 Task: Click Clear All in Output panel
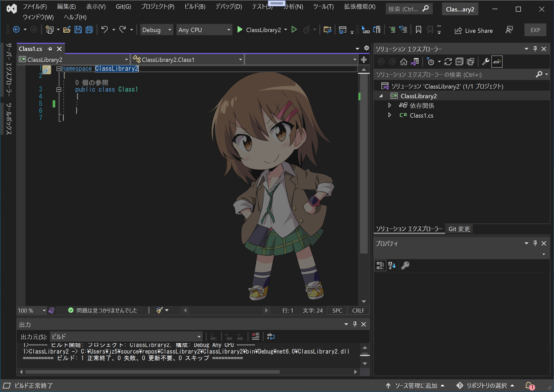click(x=255, y=337)
